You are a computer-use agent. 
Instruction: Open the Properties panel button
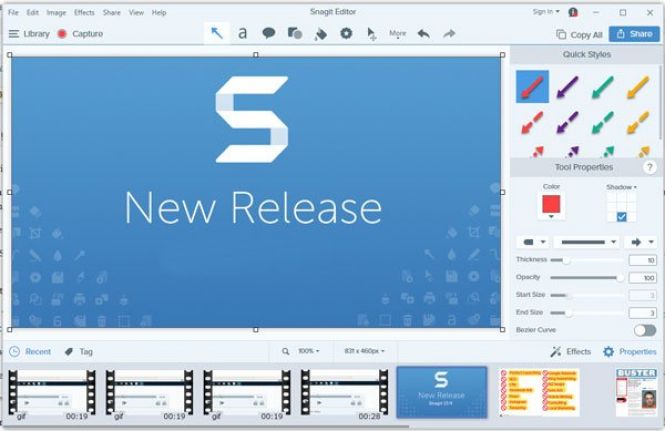pos(630,352)
